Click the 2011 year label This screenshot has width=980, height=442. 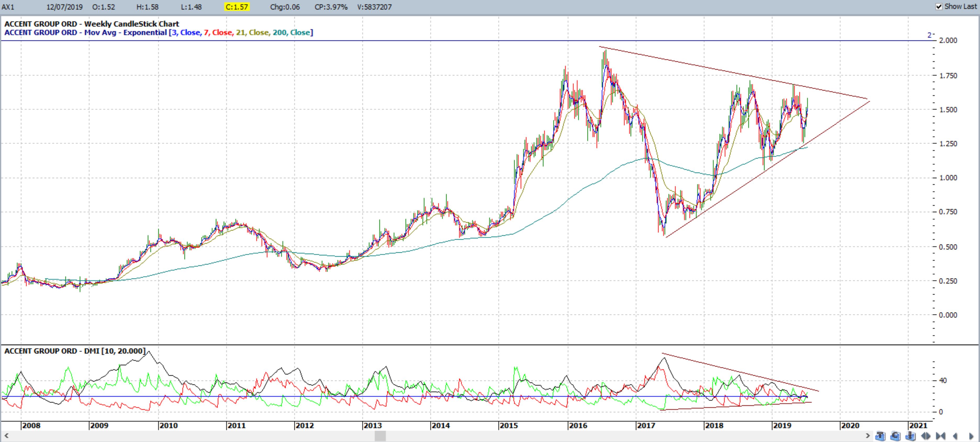(x=236, y=425)
